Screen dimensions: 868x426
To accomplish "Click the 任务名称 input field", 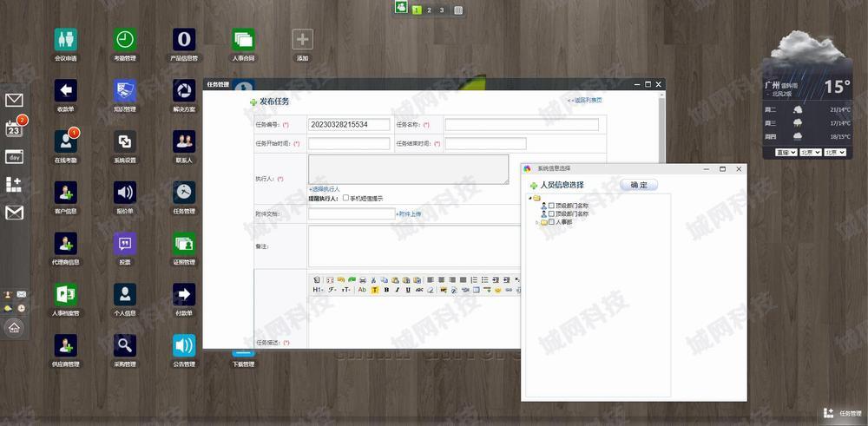I will [522, 124].
